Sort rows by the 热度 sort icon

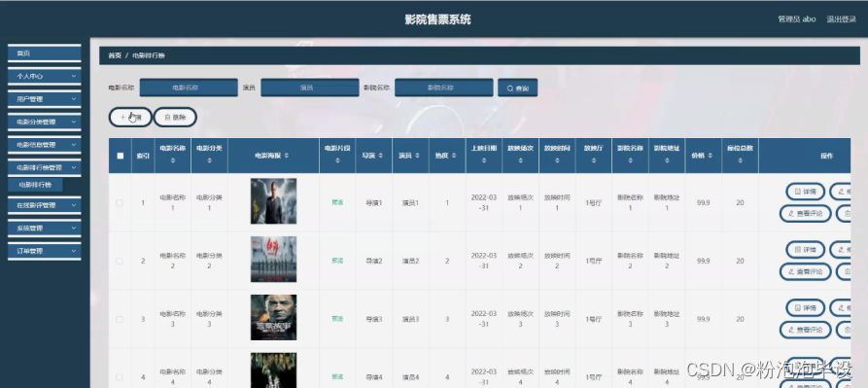454,157
